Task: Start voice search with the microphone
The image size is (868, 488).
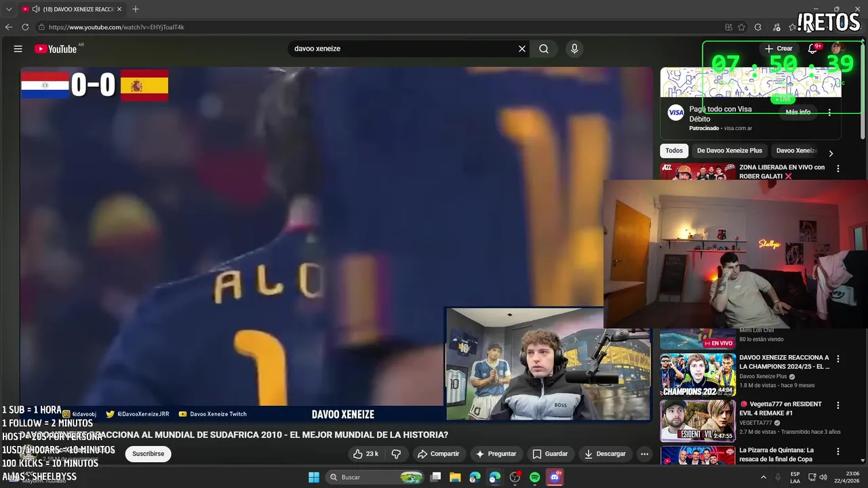Action: 574,49
